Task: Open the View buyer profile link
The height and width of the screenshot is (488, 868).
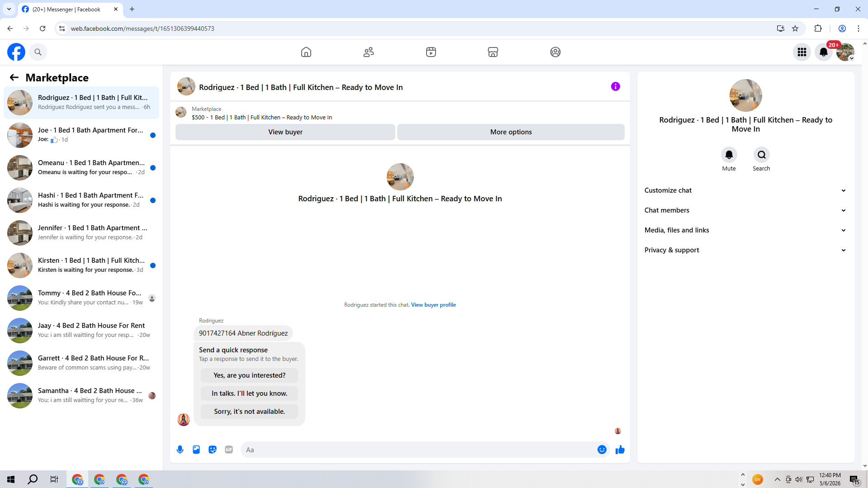Action: pyautogui.click(x=433, y=305)
